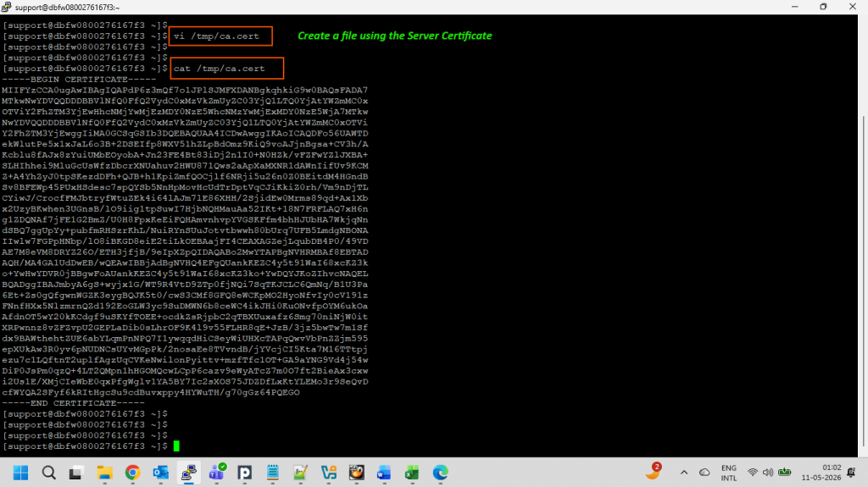Screen dimensions: 868x487
Task: Open Microsoft Word from taskbar
Action: coord(384,473)
